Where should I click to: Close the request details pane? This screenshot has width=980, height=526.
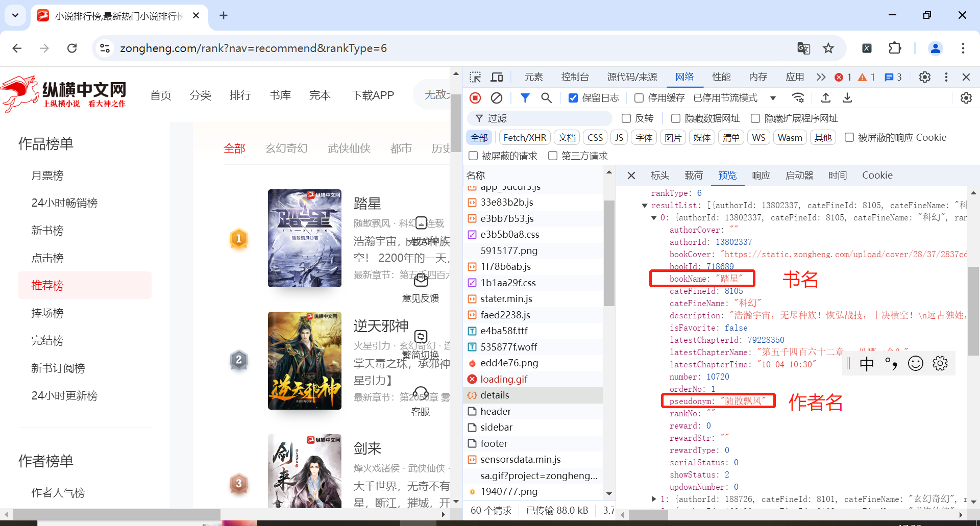pyautogui.click(x=631, y=176)
